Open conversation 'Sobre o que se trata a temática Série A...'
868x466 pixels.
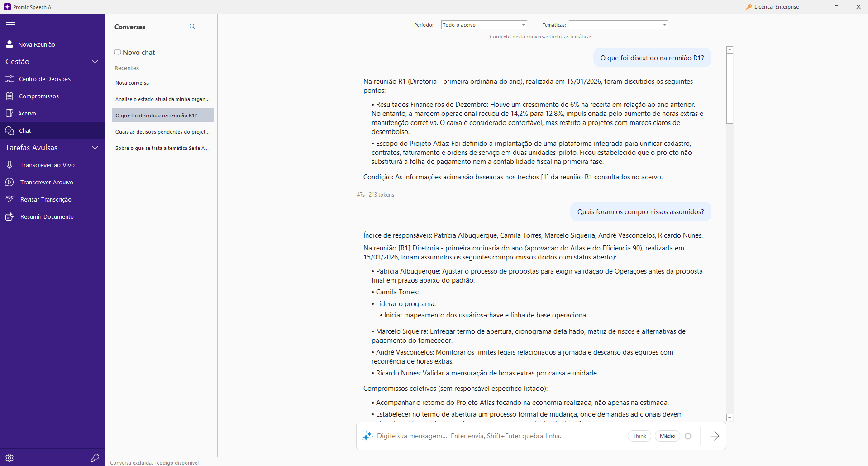(162, 148)
